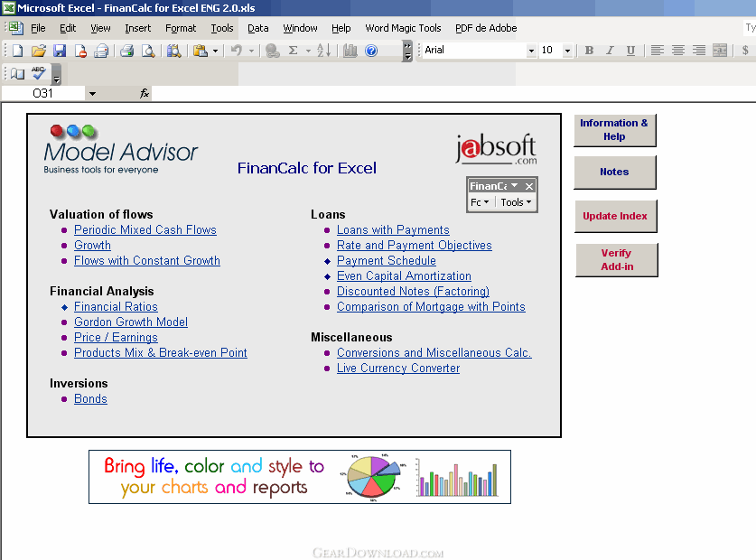The height and width of the screenshot is (560, 756).
Task: Click the Information & Help button
Action: point(614,130)
